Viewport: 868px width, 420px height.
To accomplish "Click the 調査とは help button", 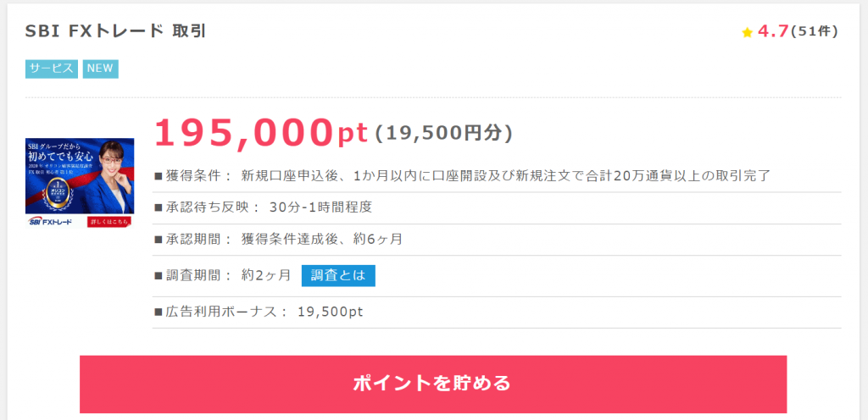I will pyautogui.click(x=338, y=276).
